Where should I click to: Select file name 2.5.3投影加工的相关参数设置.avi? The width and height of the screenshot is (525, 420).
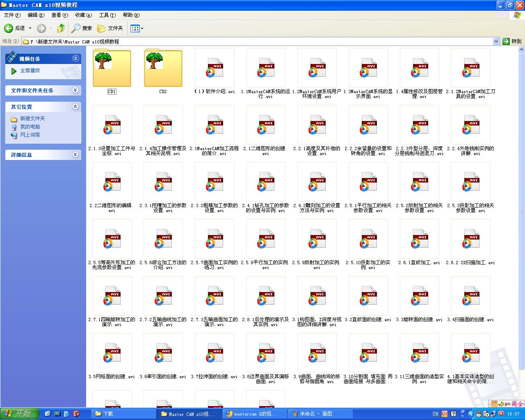(471, 208)
